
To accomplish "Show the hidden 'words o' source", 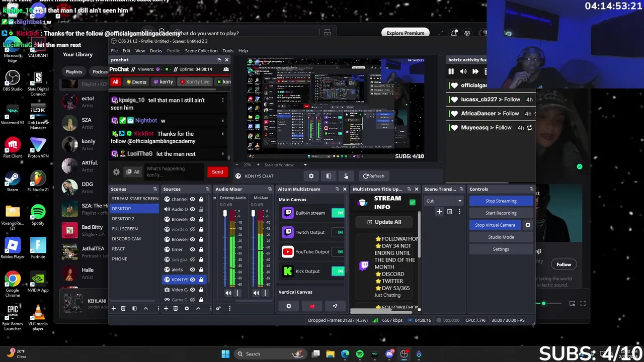I will pos(192,229).
